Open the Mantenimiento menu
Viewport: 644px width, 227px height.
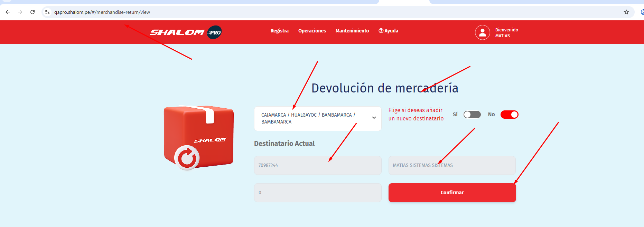[352, 31]
